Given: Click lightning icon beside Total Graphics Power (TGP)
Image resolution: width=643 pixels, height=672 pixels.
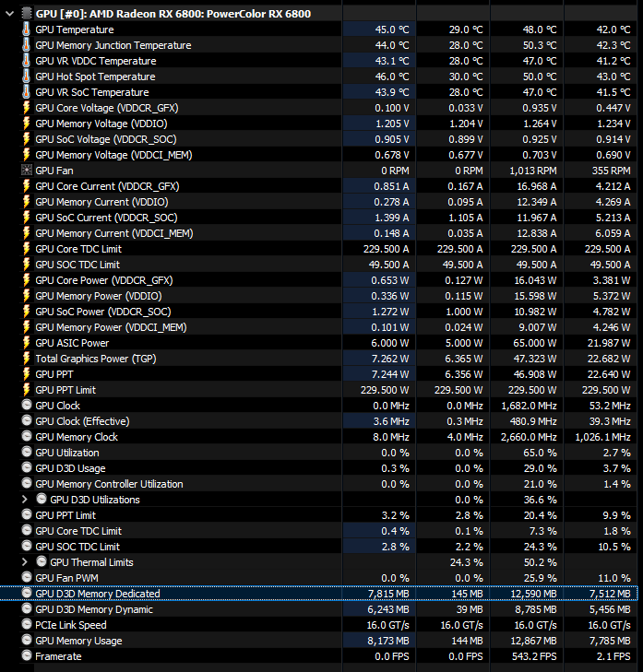Looking at the screenshot, I should click(27, 359).
